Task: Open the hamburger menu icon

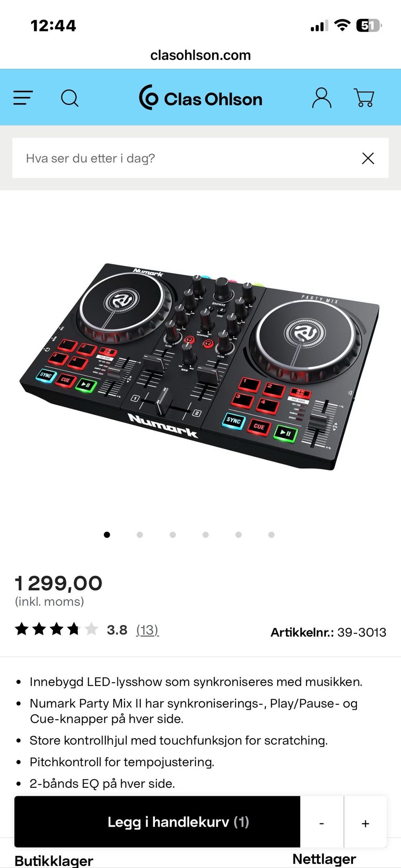Action: (x=23, y=98)
